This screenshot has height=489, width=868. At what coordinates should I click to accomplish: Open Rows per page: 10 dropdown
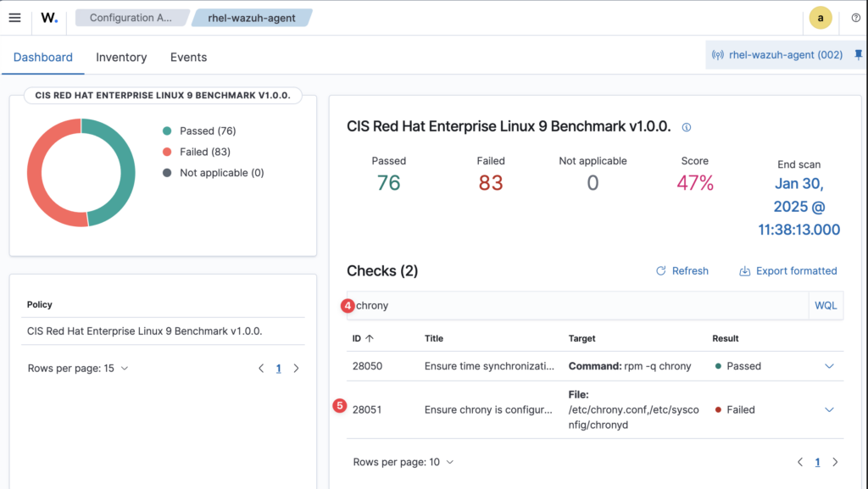pyautogui.click(x=403, y=462)
